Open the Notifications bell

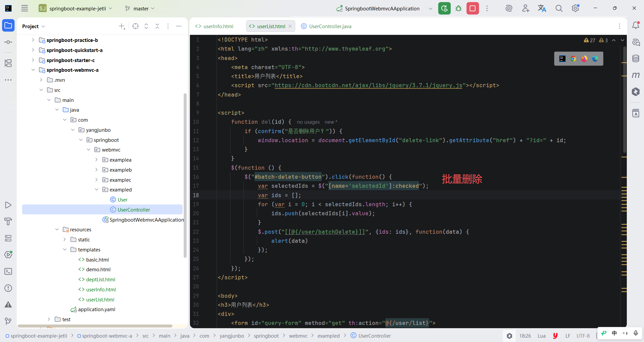[x=636, y=25]
